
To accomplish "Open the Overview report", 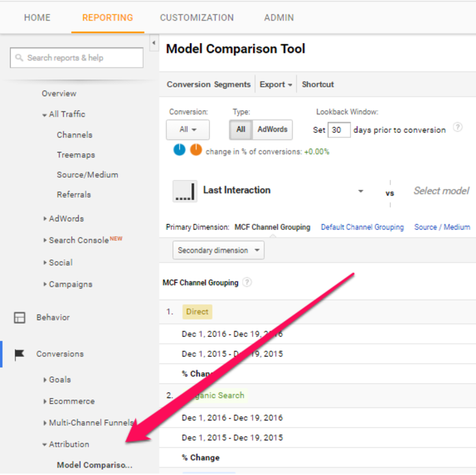I will (59, 94).
